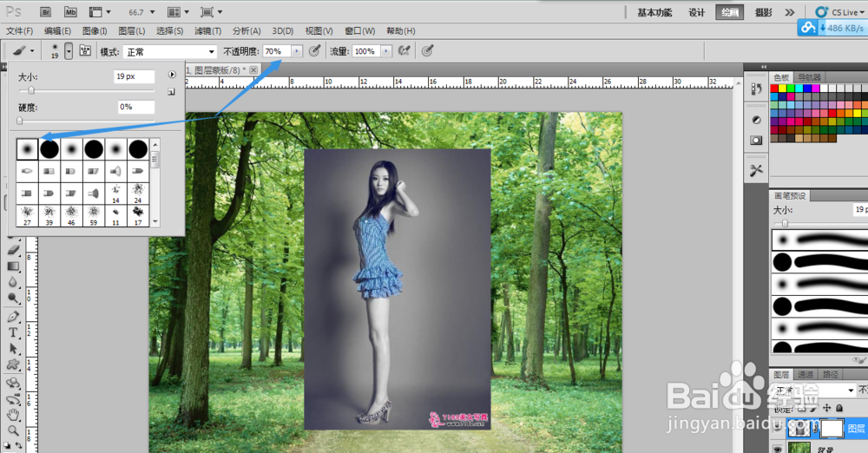
Task: Toggle tablet pressure for opacity icon
Action: (x=314, y=51)
